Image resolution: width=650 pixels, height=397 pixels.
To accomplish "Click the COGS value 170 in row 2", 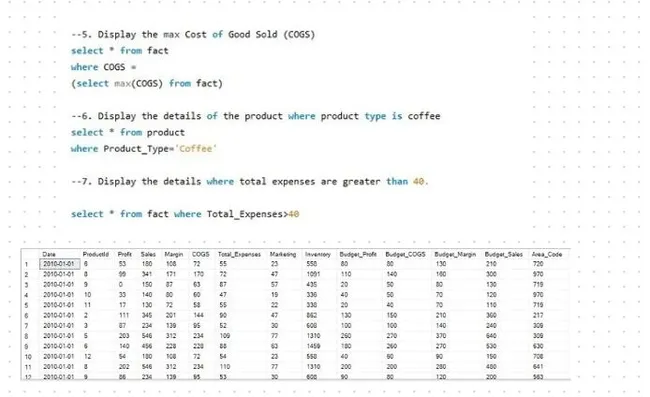I will (x=198, y=274).
